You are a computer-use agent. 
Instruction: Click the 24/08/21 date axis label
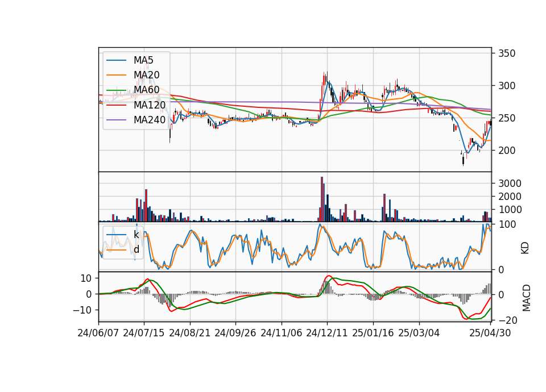pyautogui.click(x=190, y=333)
